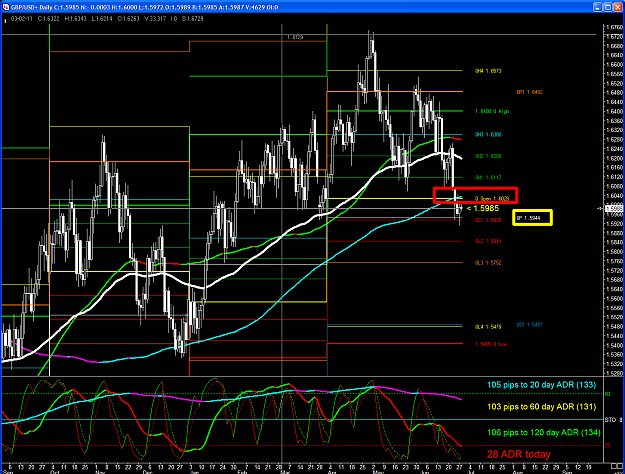625x474 pixels.
Task: Close the GBP/USD Daily chart window
Action: point(617,7)
